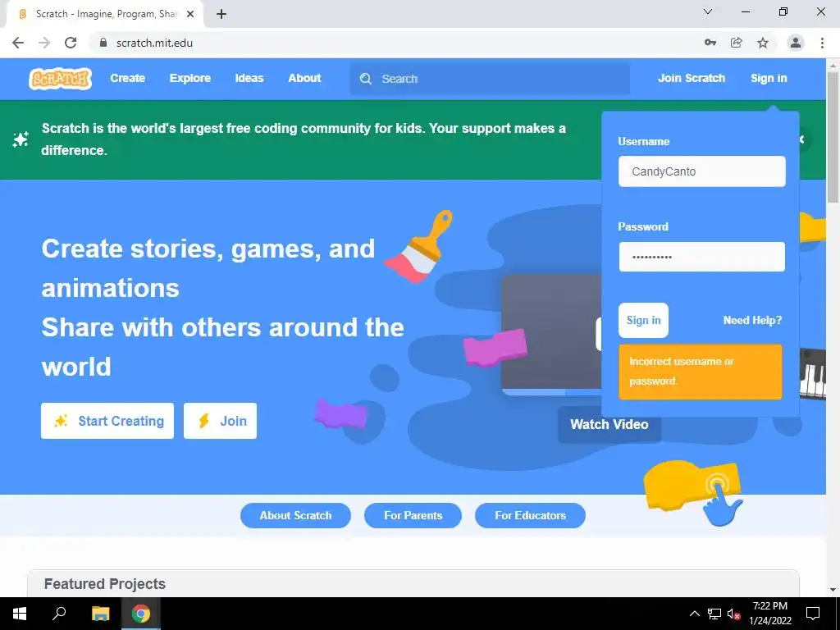Open the notification center icon
Screen dimensions: 840x630
coord(813,614)
